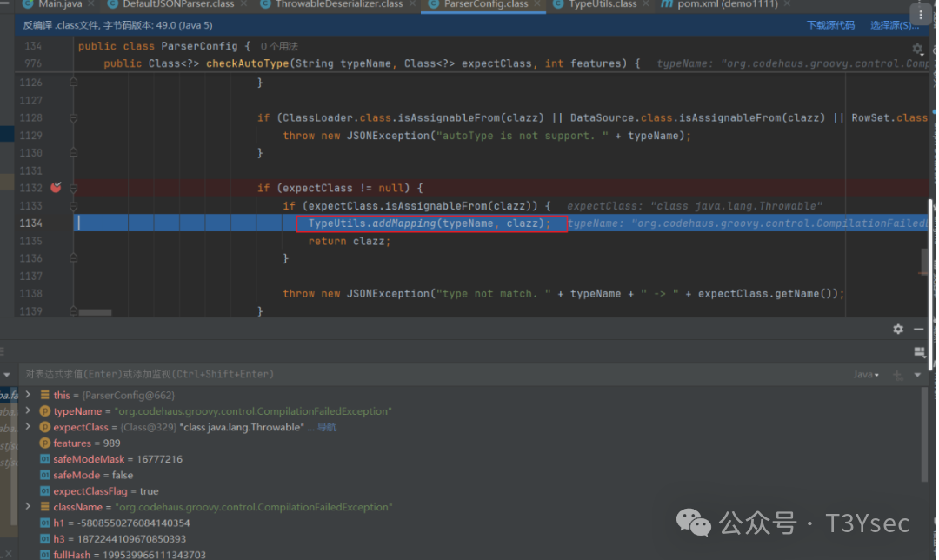
Task: Expand the typeName variable node
Action: 29,411
